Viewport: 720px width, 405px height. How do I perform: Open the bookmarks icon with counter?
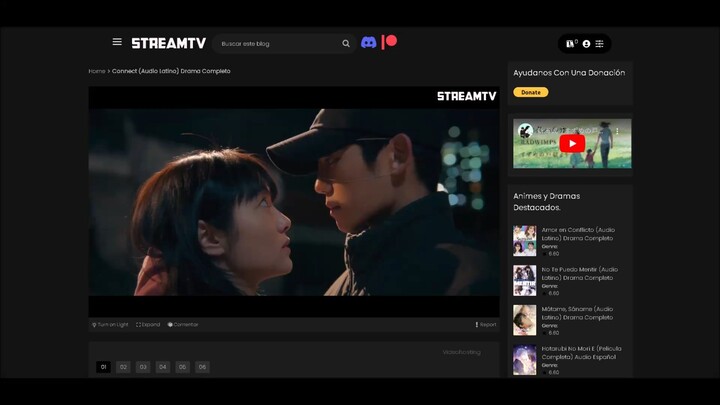(571, 44)
